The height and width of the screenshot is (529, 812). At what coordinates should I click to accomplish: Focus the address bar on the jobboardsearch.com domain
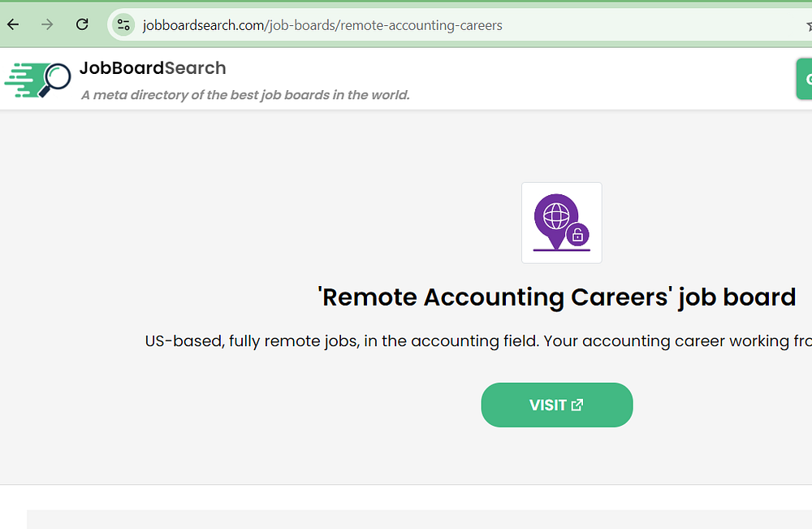201,25
